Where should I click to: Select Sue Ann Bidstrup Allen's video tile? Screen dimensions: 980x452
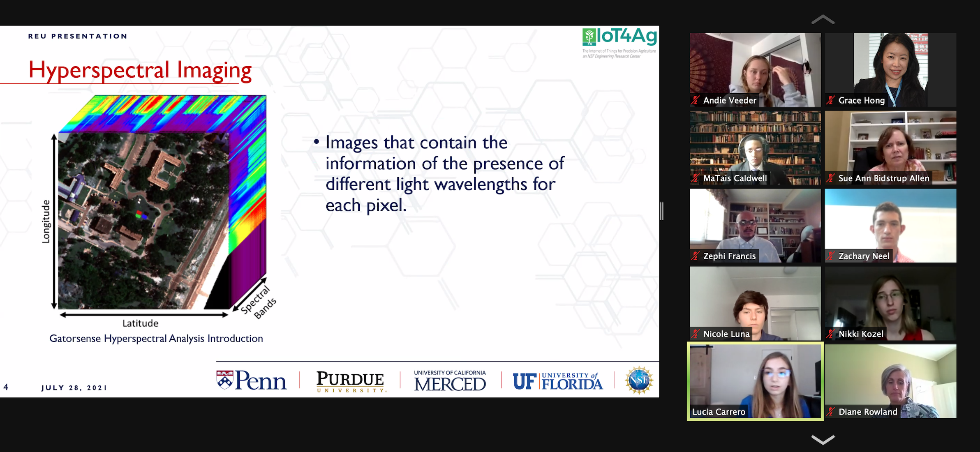[890, 148]
